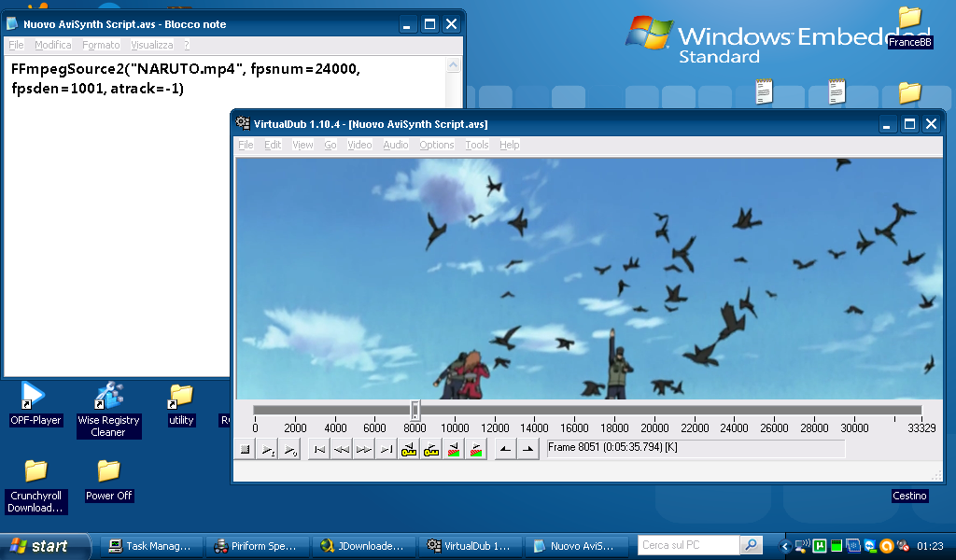This screenshot has width=956, height=560.
Task: Jump to the start of the video
Action: [319, 450]
